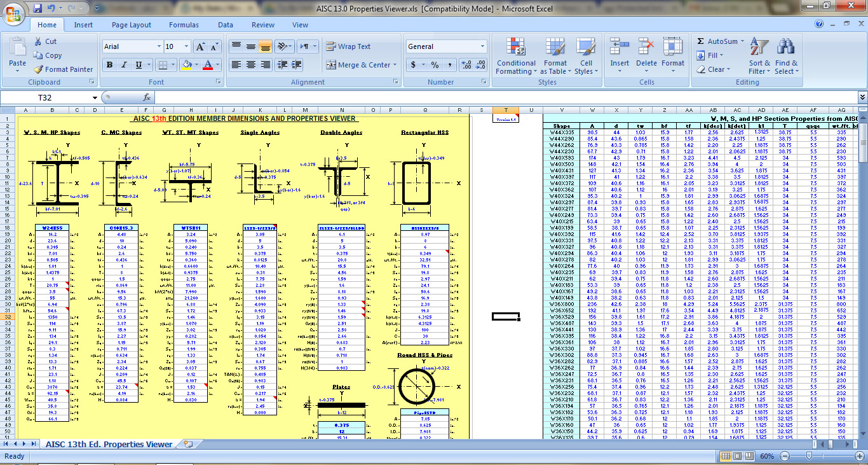868x465 pixels.
Task: Click the Save icon in quick access toolbar
Action: 37,8
